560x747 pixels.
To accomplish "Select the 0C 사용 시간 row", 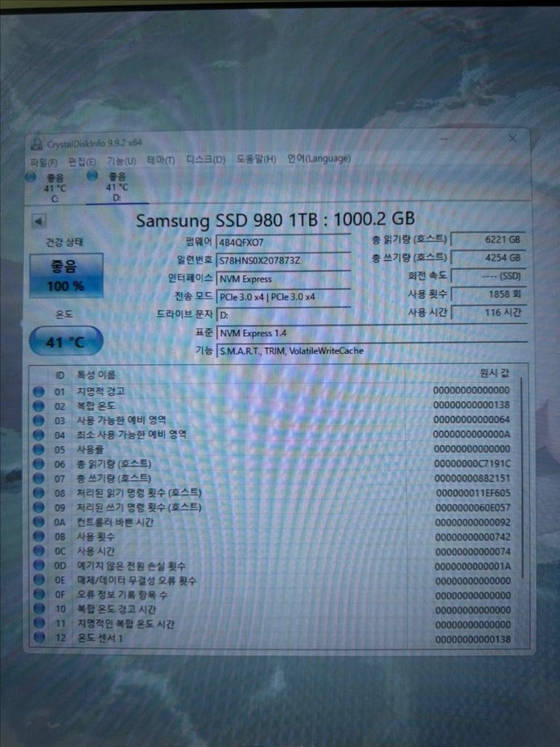I will (x=274, y=552).
